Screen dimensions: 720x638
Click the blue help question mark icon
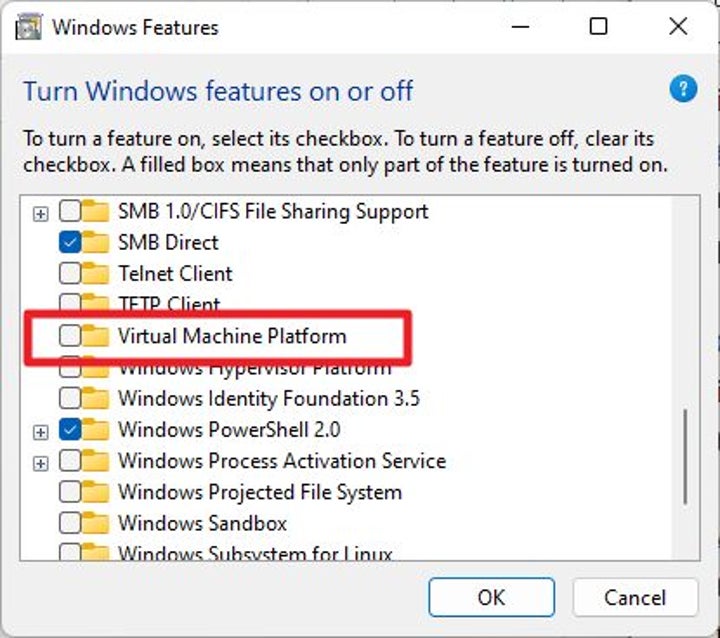click(682, 91)
